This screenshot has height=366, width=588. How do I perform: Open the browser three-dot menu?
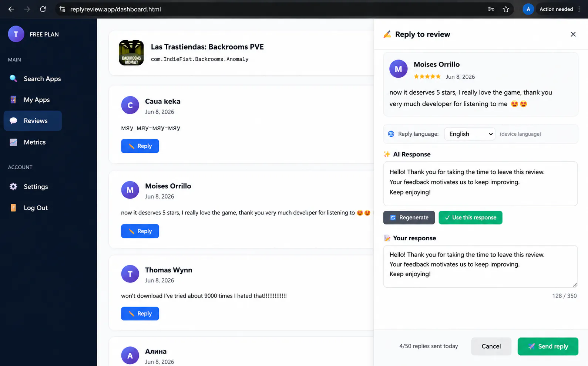tap(579, 9)
